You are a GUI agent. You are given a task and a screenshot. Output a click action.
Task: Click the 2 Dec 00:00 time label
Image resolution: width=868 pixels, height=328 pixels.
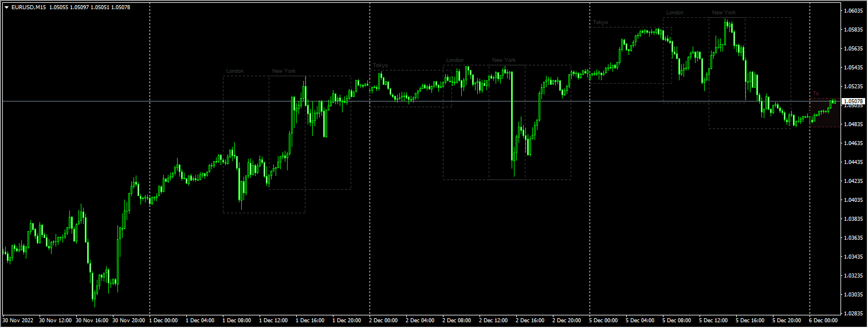pos(384,321)
